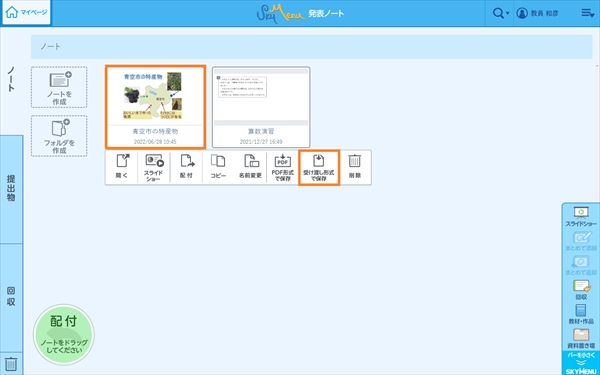Click the コピー copy icon
600x375 pixels.
click(218, 167)
